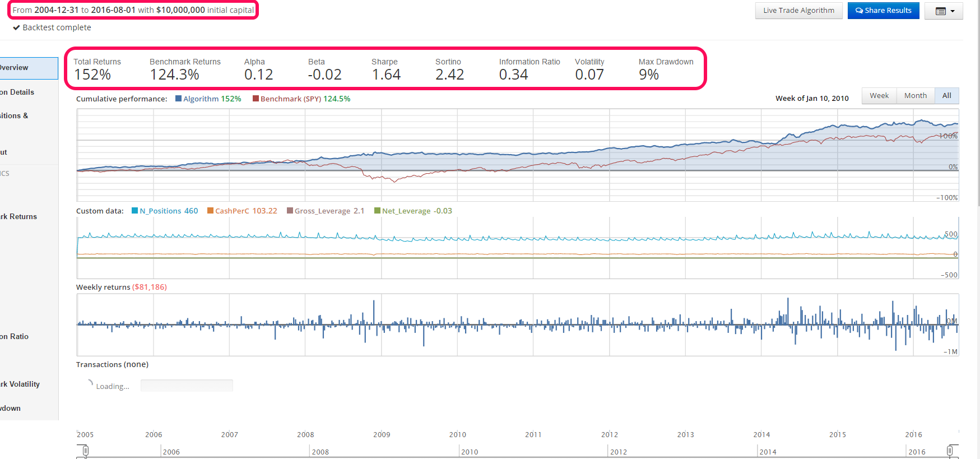Image resolution: width=980 pixels, height=459 pixels.
Task: Click the Beta -0.02 value
Action: [325, 75]
